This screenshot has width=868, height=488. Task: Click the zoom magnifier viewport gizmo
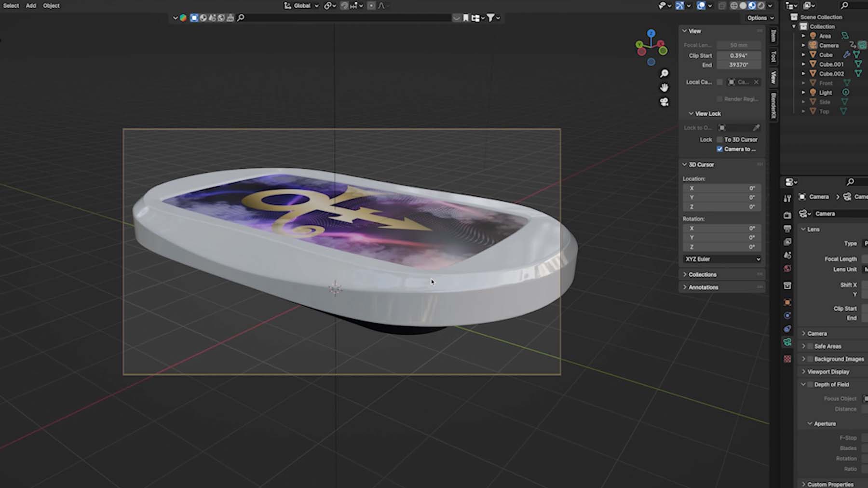[x=664, y=73]
